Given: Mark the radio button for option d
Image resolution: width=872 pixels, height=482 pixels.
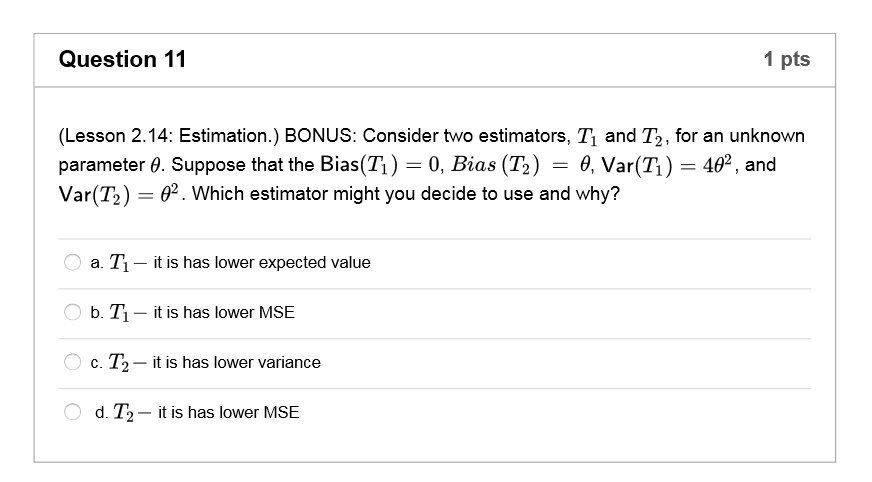Looking at the screenshot, I should pos(72,412).
